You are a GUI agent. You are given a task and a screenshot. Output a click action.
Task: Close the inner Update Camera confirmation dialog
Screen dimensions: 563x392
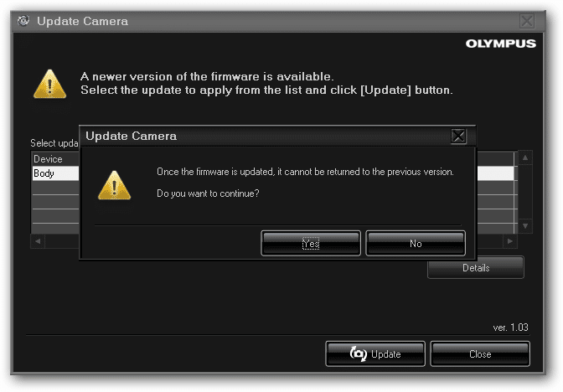tap(458, 136)
